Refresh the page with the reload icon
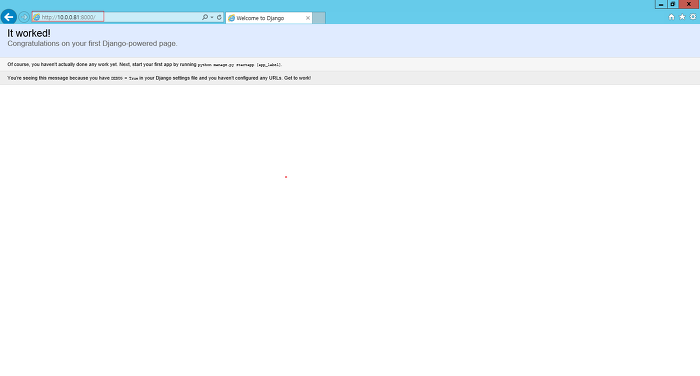700x376 pixels. (x=219, y=17)
